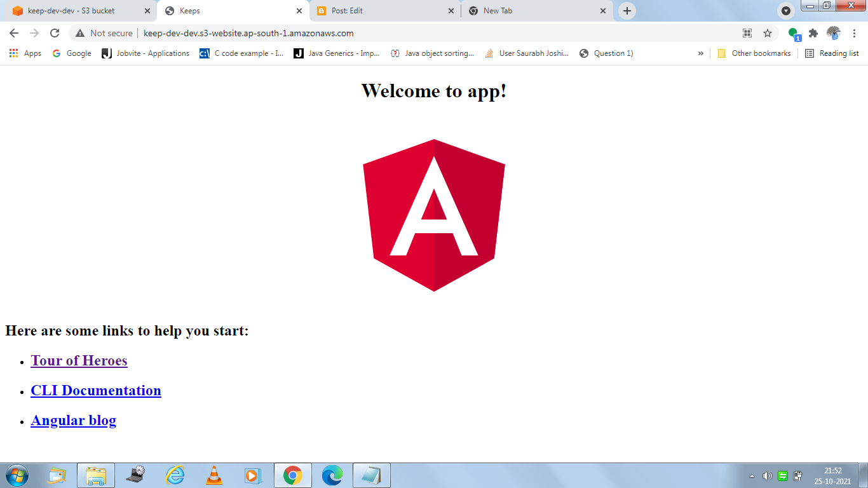Click the forward navigation arrow
Viewport: 868px width, 488px height.
coord(34,33)
